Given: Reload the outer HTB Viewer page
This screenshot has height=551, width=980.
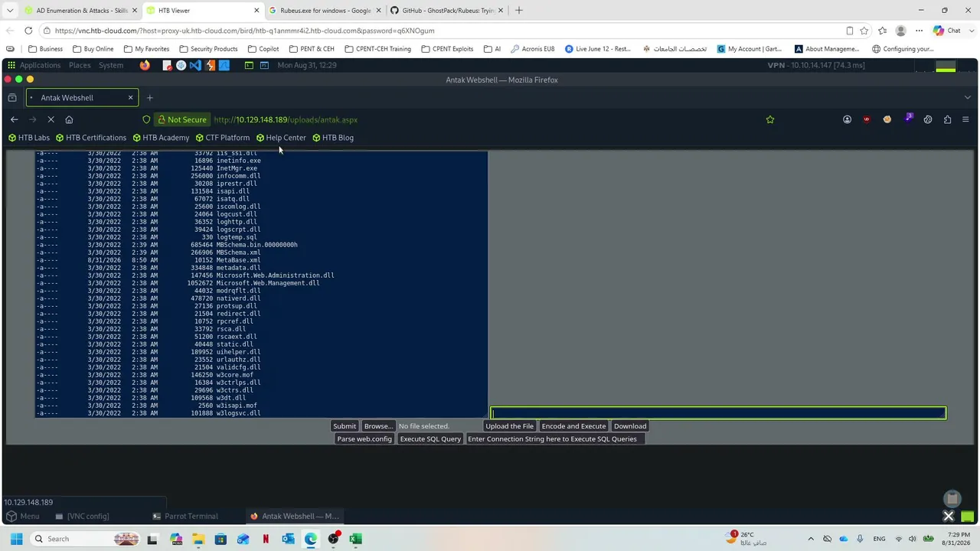Looking at the screenshot, I should [x=28, y=31].
